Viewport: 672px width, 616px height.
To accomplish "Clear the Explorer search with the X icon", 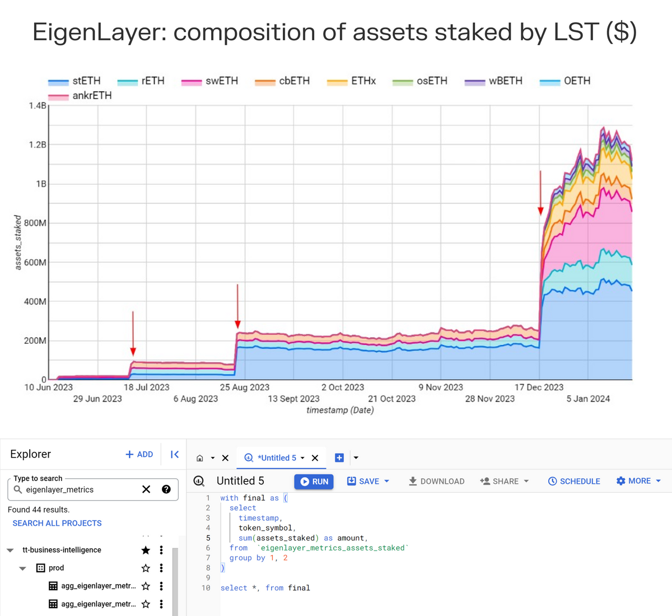I will (x=146, y=489).
